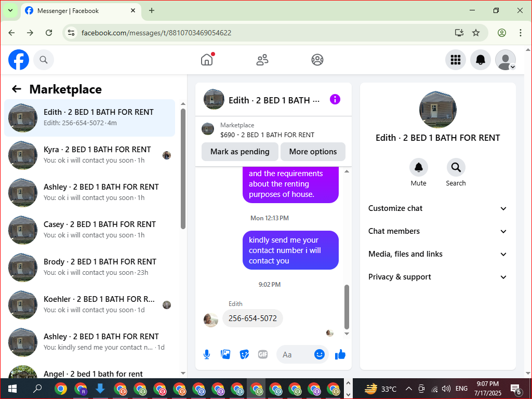Click the ENG language indicator
The height and width of the screenshot is (399, 532).
coord(461,389)
